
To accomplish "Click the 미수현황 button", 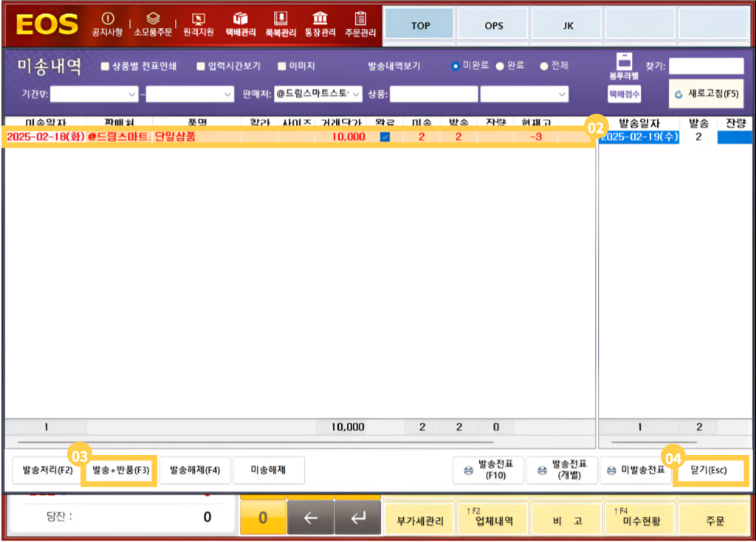I will coord(642,519).
